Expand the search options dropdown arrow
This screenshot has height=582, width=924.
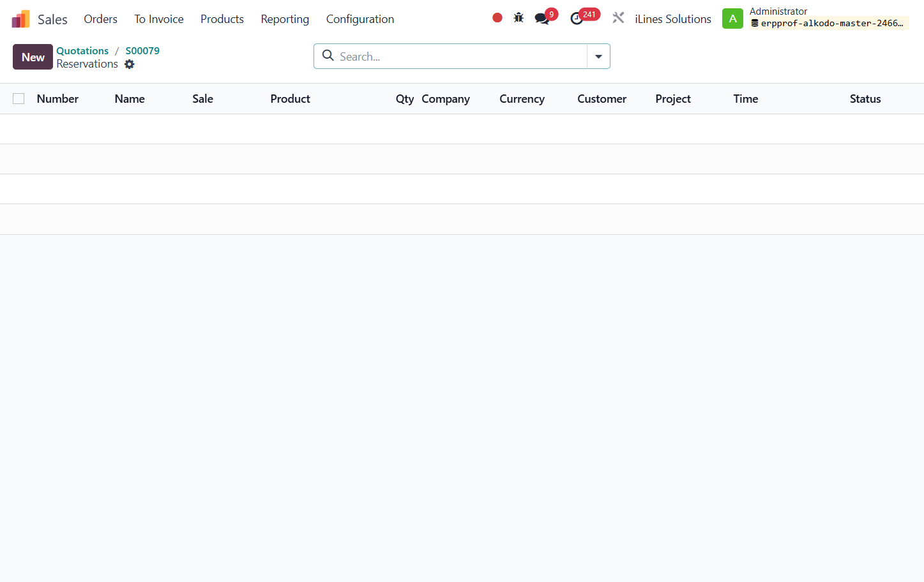click(x=598, y=56)
